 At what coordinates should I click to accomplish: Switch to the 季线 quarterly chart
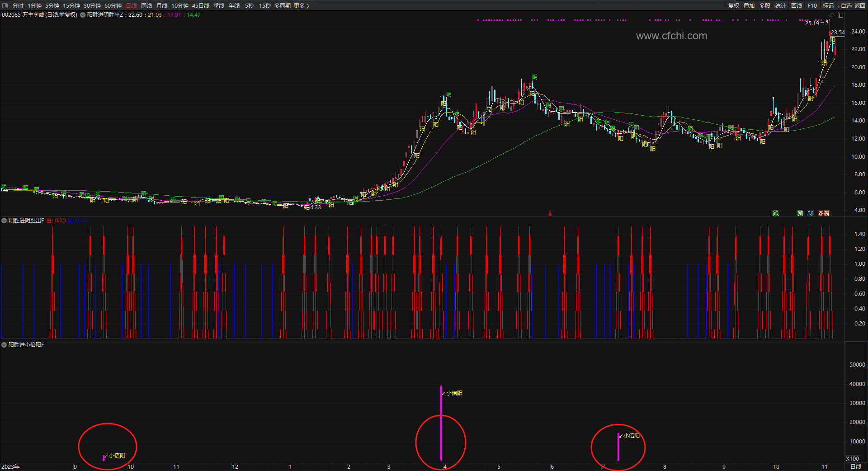(219, 5)
